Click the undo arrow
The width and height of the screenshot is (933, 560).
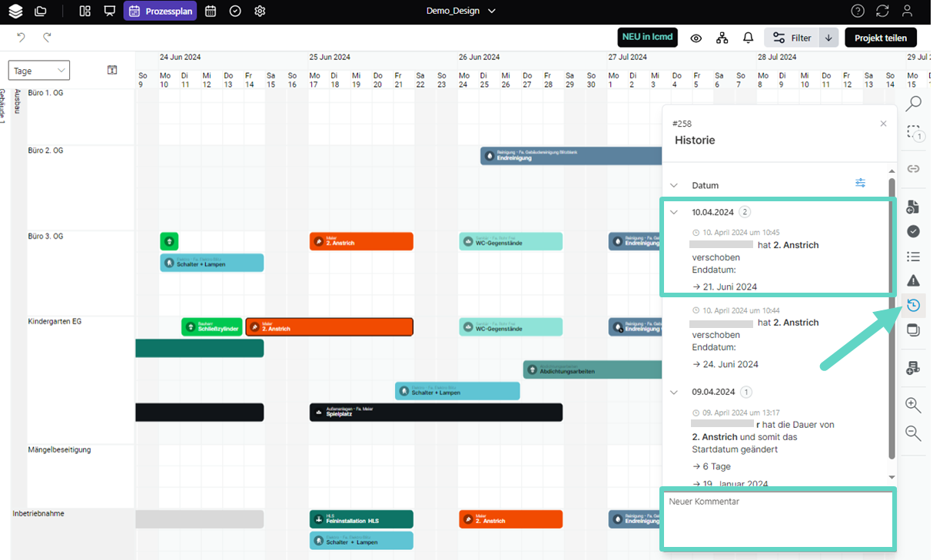pos(21,37)
